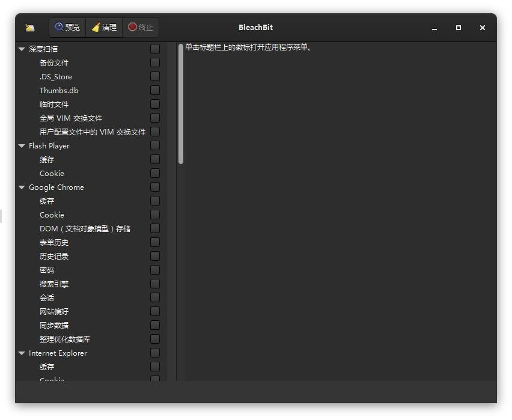Screen dimensions: 512x420
Task: Click the 终止 abort button
Action: [x=141, y=28]
